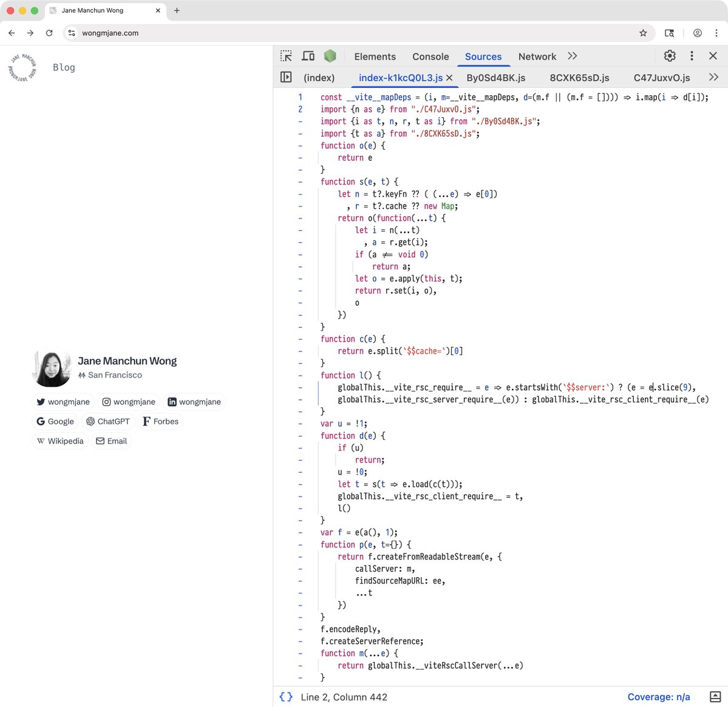
Task: Go forward in browser history
Action: [x=30, y=33]
